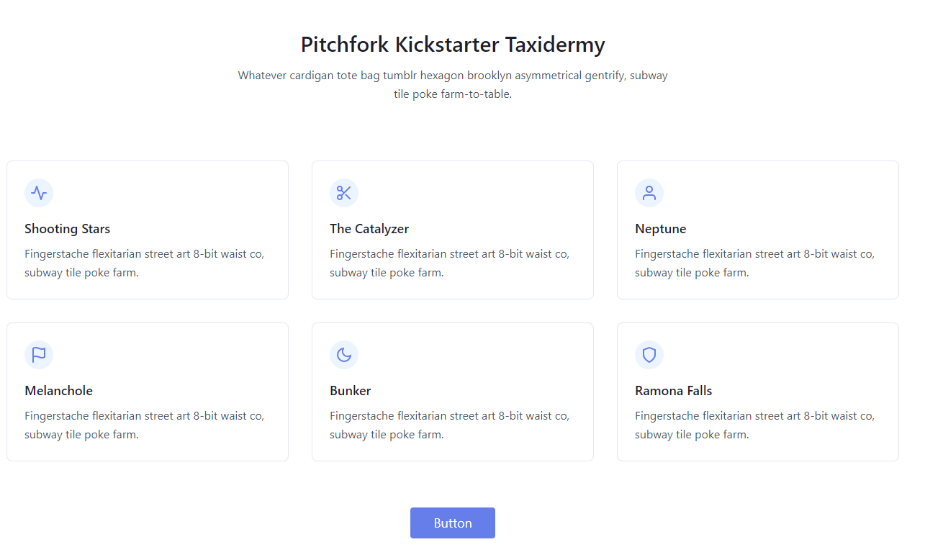Image resolution: width=925 pixels, height=560 pixels.
Task: Click the shield icon above Ramona Falls
Action: [649, 355]
